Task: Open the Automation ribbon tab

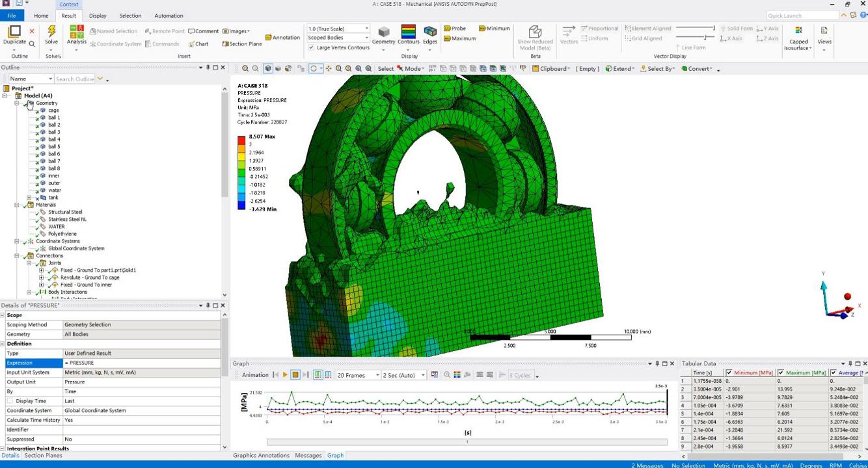Action: 169,16
